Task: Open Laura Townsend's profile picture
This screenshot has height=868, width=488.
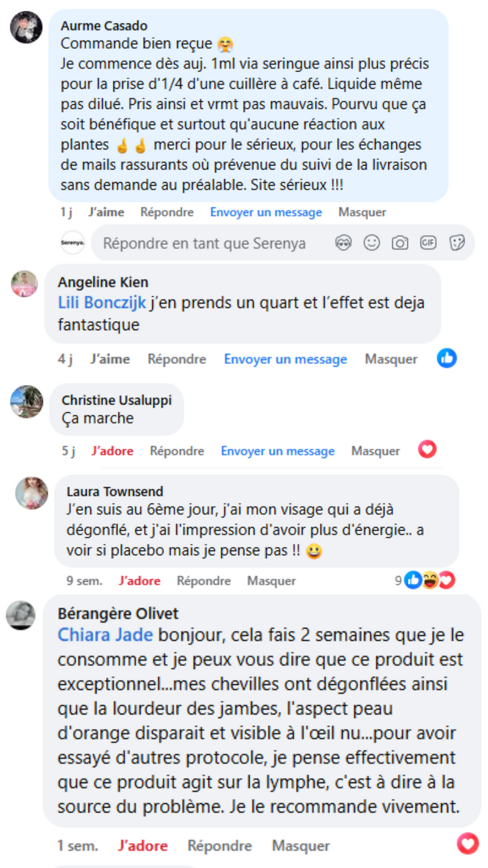Action: pyautogui.click(x=32, y=493)
